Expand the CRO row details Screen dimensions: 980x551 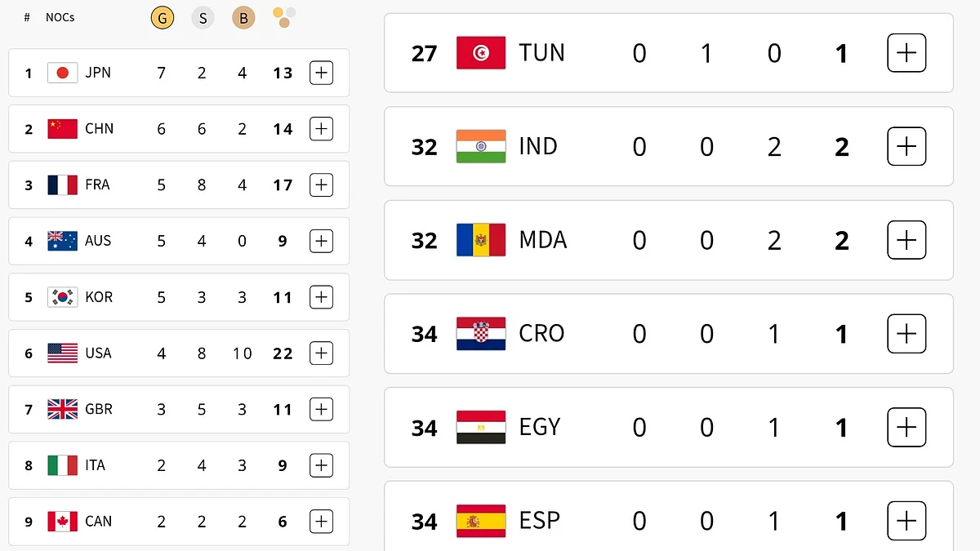click(x=906, y=334)
